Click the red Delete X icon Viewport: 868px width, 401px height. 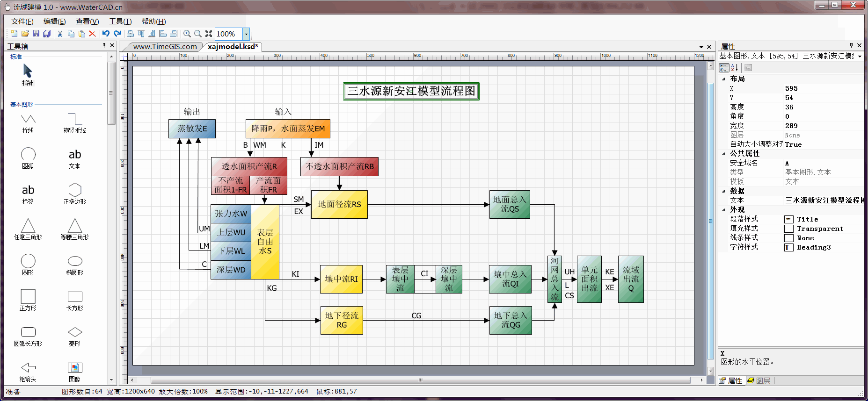point(92,34)
